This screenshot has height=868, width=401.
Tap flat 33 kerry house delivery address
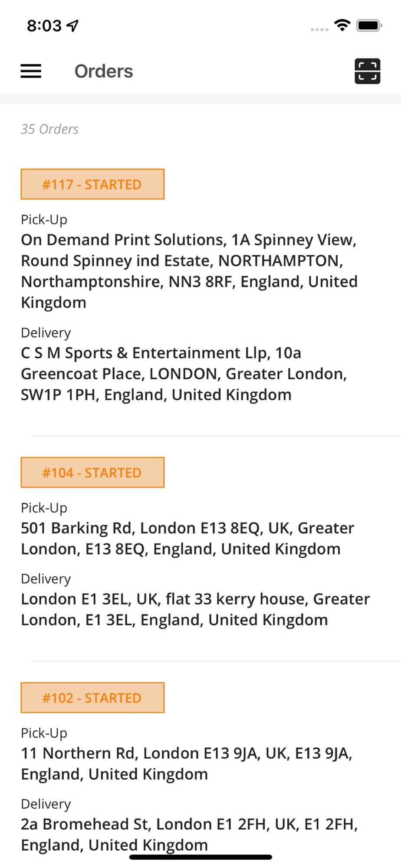(x=195, y=609)
